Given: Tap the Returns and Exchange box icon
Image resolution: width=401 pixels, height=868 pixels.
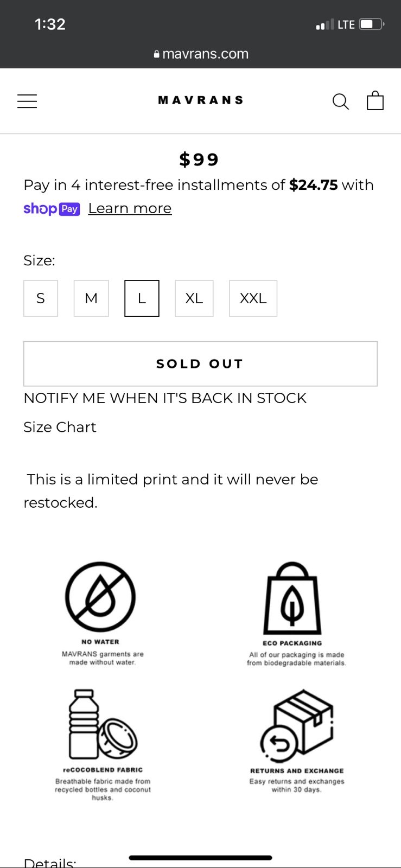Looking at the screenshot, I should point(297,726).
